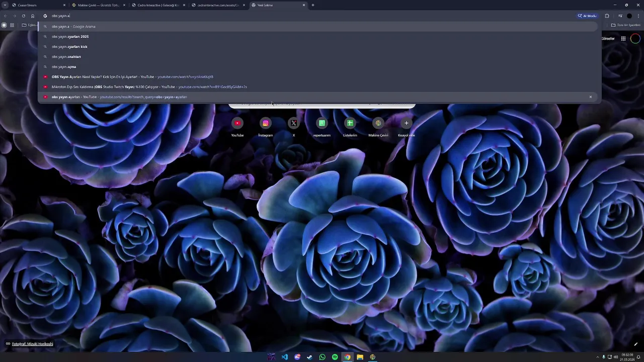Open the media controls toolbar icon
The image size is (644, 362).
point(620,16)
